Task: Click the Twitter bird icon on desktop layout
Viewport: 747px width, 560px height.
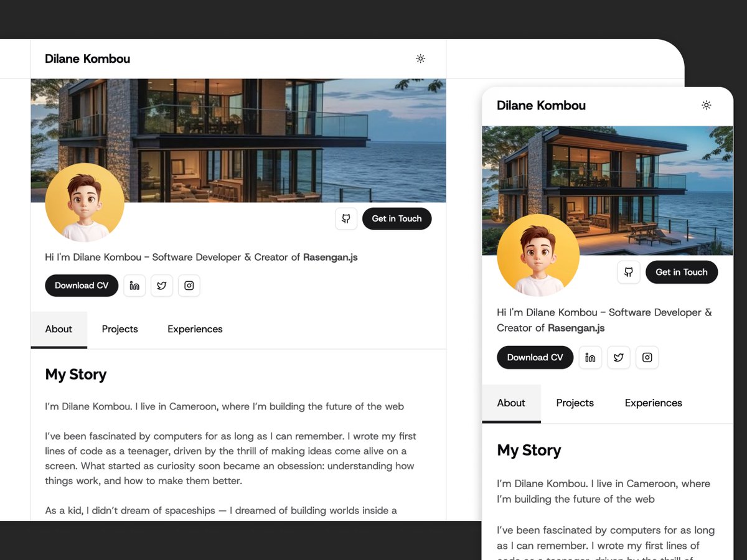Action: (x=162, y=285)
